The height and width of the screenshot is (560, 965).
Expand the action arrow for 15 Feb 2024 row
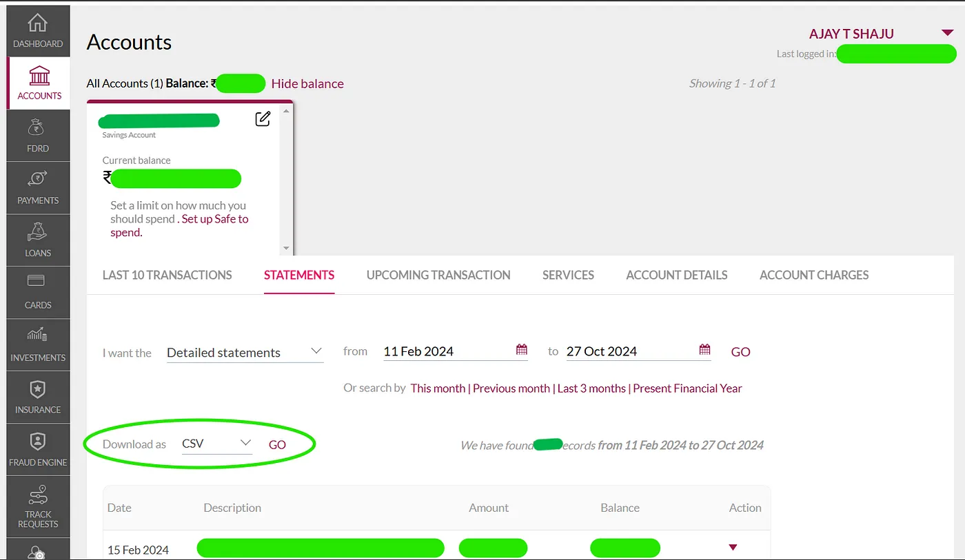[733, 548]
